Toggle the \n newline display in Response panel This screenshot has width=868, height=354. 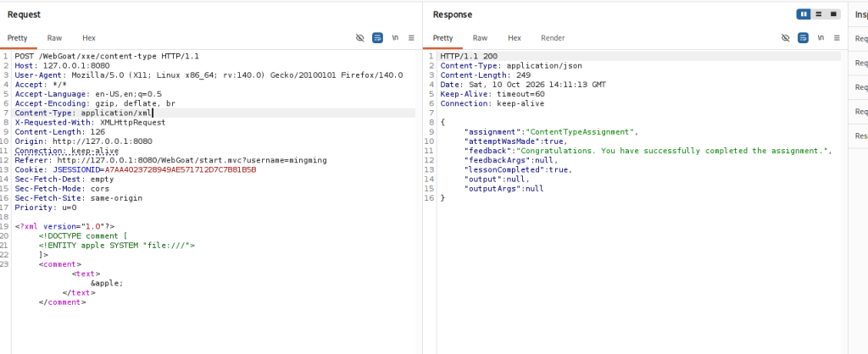821,37
